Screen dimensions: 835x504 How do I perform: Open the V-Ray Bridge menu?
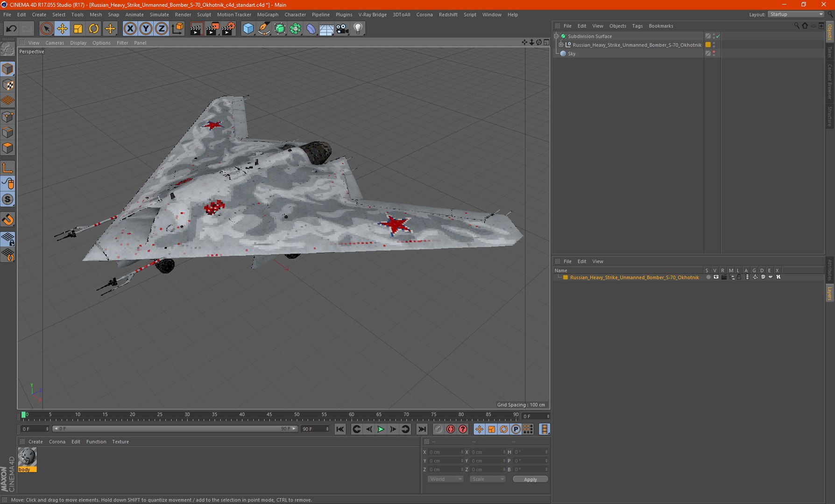[x=372, y=14]
